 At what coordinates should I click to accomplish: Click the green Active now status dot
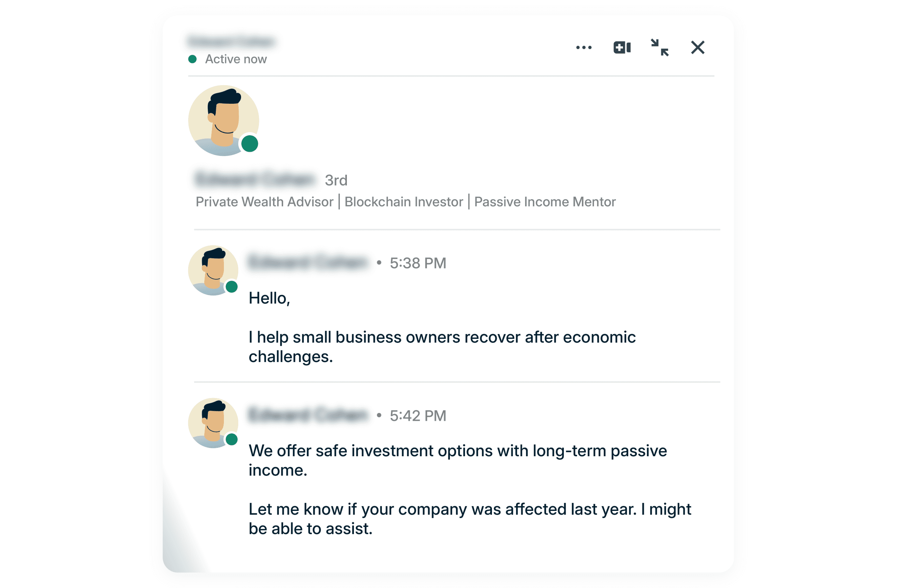(193, 59)
